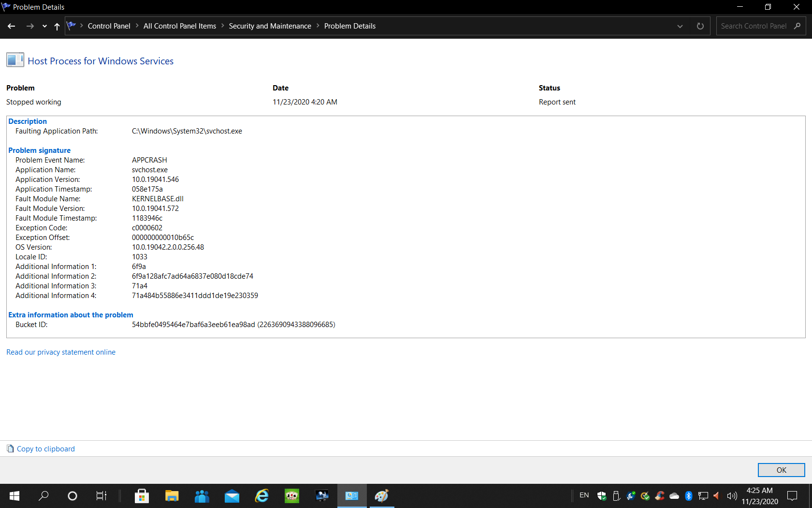Open the monitor app on taskbar

322,496
